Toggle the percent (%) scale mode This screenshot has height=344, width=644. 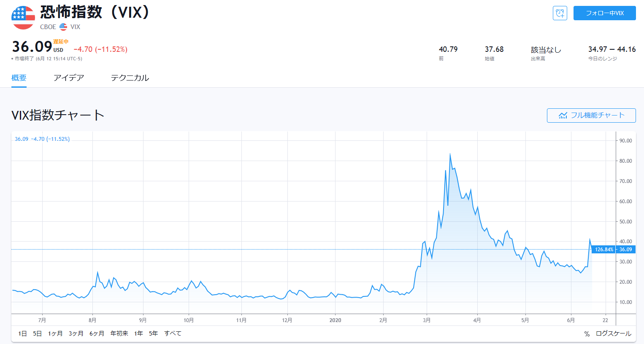[587, 334]
